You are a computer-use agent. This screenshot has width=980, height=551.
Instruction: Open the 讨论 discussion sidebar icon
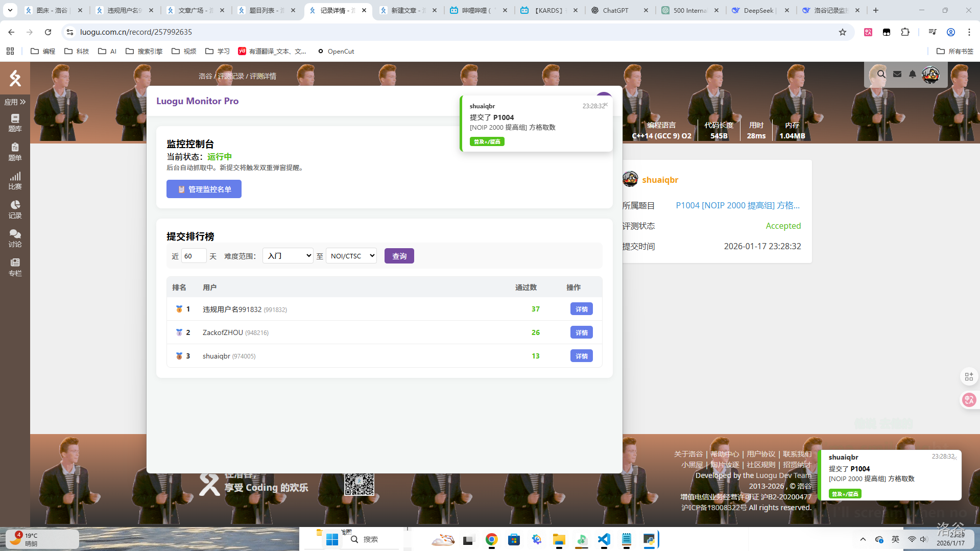point(15,238)
